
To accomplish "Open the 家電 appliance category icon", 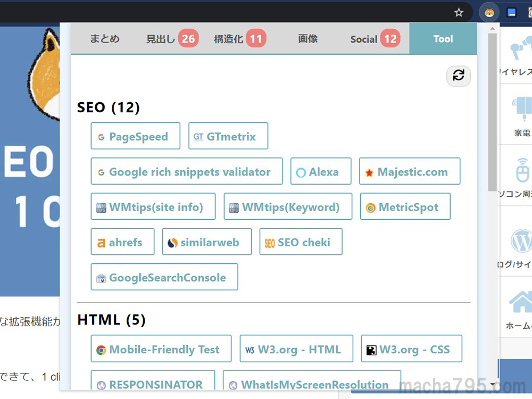I will [522, 109].
